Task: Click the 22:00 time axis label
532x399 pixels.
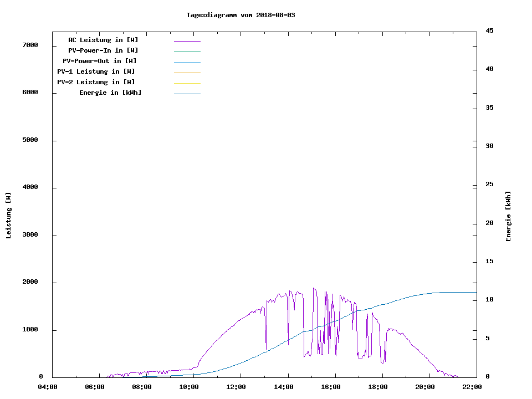Action: [472, 387]
